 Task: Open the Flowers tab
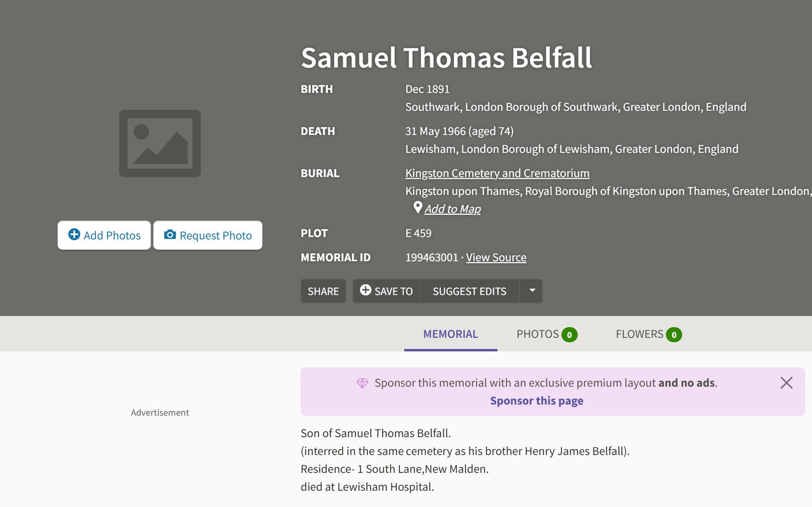tap(648, 334)
